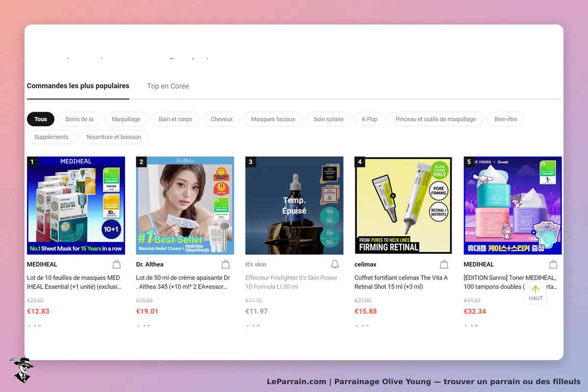Filter by Pinceau et outils de maquillage
Viewport: 588px width, 392px height.
pyautogui.click(x=436, y=119)
